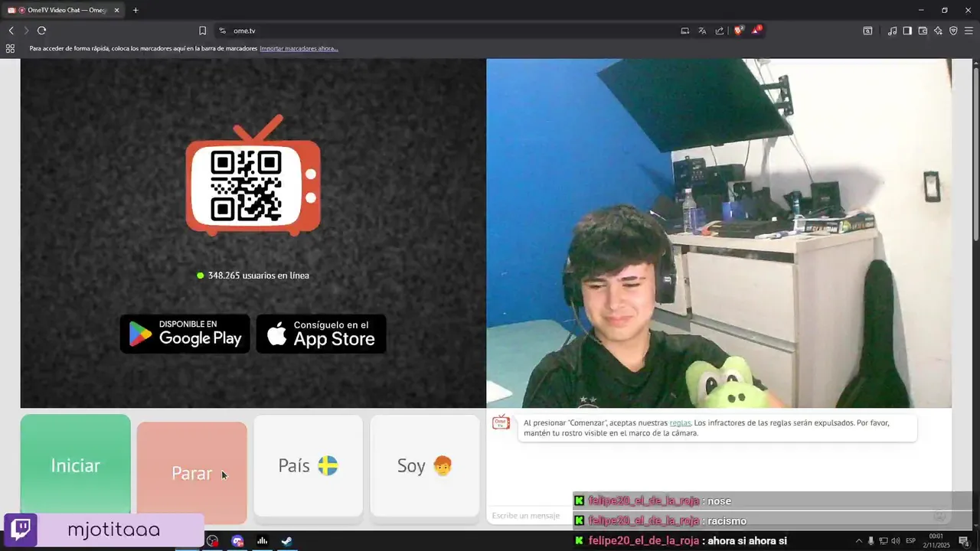The width and height of the screenshot is (980, 551).
Task: Click the ESP keyboard language indicator
Action: [911, 541]
